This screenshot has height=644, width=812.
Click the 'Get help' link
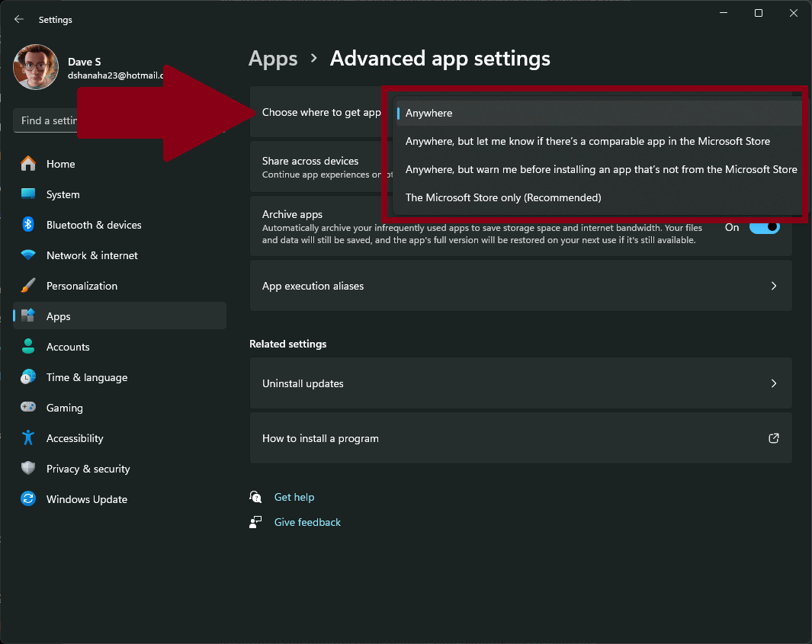click(x=294, y=497)
